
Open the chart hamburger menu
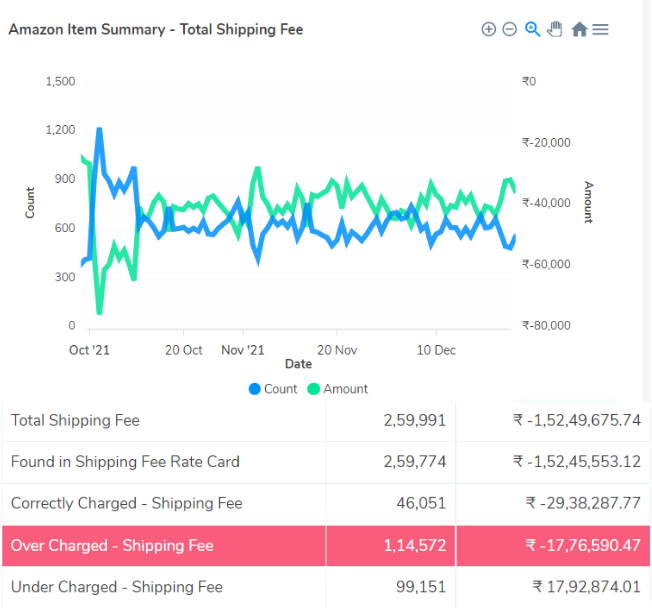600,30
